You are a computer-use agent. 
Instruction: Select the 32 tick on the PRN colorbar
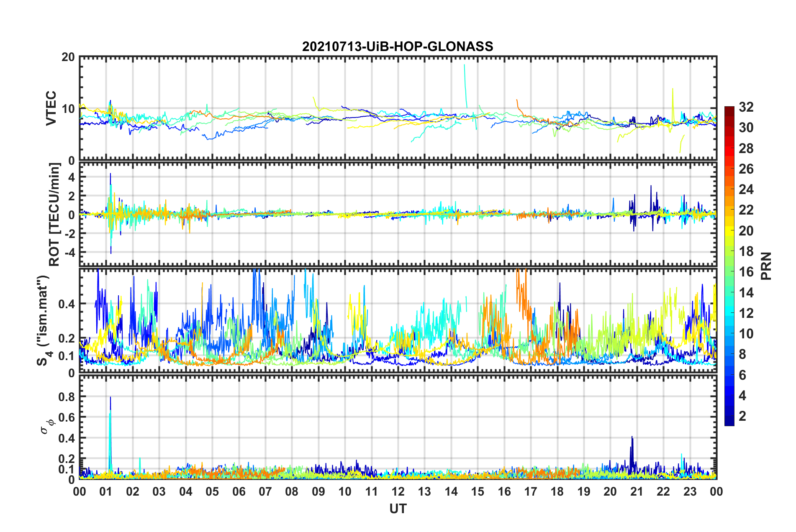pos(746,107)
